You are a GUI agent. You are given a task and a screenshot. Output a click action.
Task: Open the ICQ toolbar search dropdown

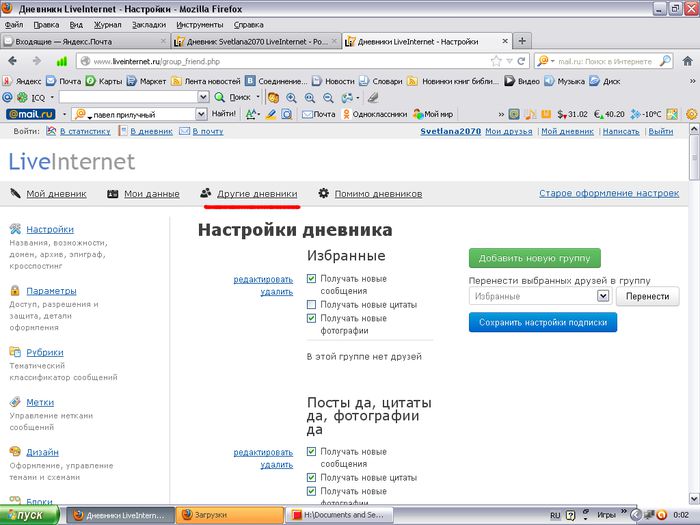tap(203, 97)
